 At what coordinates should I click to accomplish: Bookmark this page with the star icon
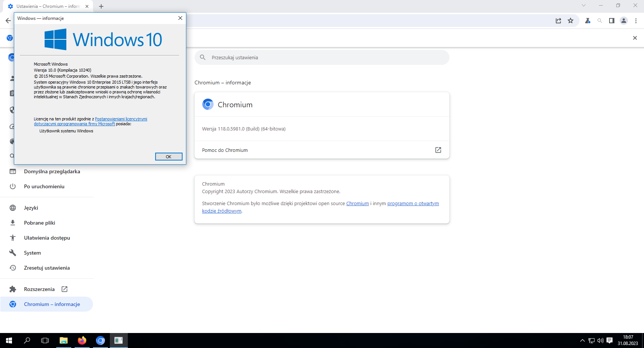(571, 21)
